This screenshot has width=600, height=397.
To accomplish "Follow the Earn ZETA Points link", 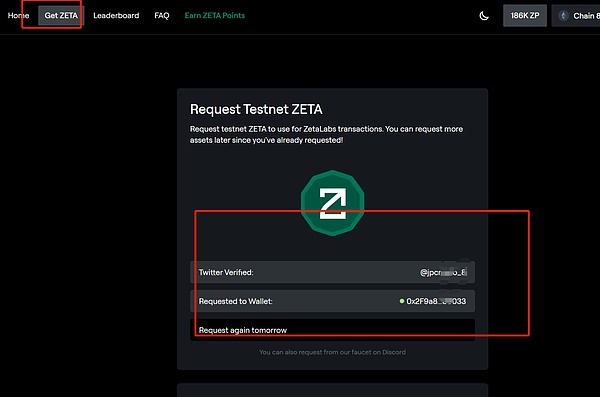I will coord(215,16).
